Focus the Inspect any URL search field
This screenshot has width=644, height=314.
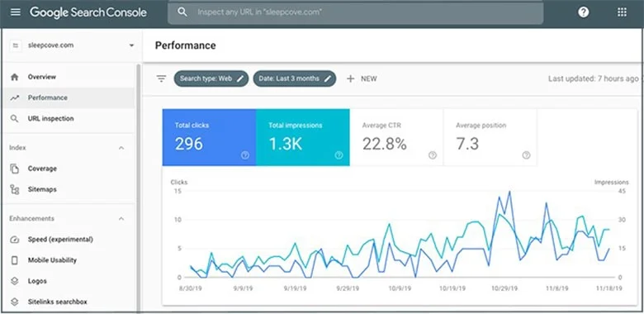[356, 12]
